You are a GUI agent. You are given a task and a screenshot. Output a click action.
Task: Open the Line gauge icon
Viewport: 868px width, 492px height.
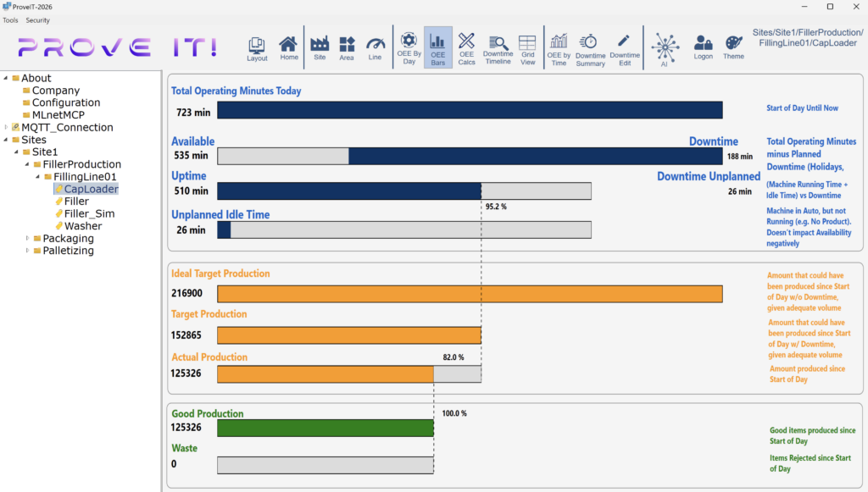[375, 47]
